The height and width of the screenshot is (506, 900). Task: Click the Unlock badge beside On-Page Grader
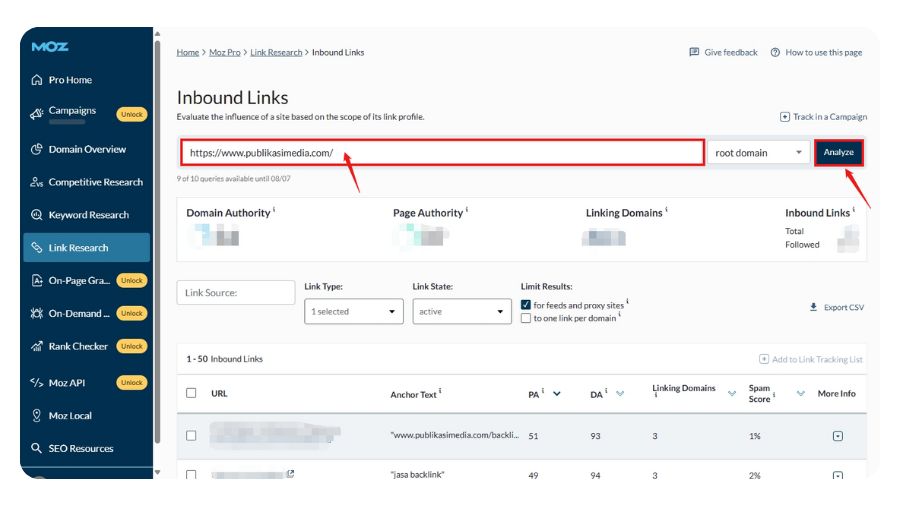tap(132, 281)
